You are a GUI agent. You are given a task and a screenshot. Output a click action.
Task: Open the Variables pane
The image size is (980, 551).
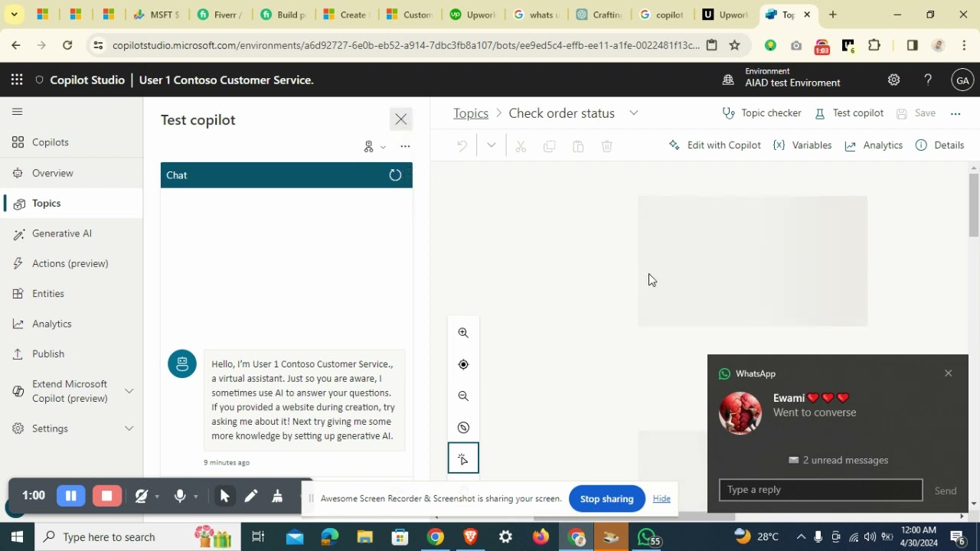(x=802, y=145)
